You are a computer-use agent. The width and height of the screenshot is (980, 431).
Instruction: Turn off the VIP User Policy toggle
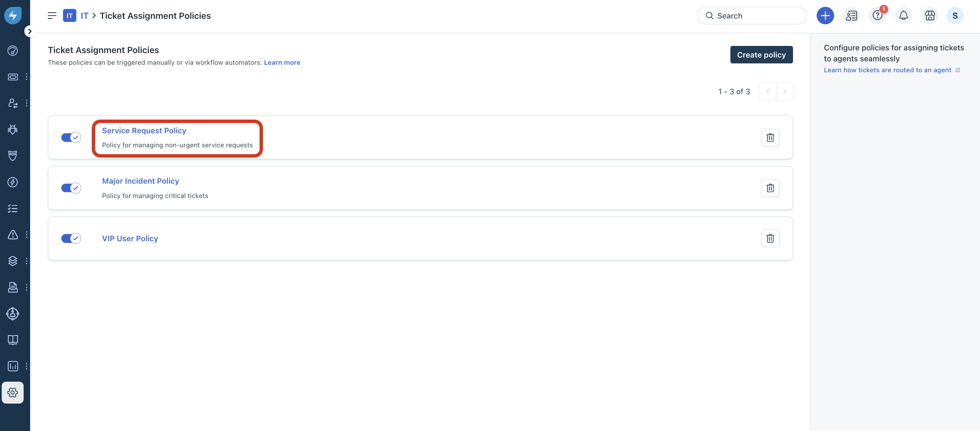pos(71,238)
